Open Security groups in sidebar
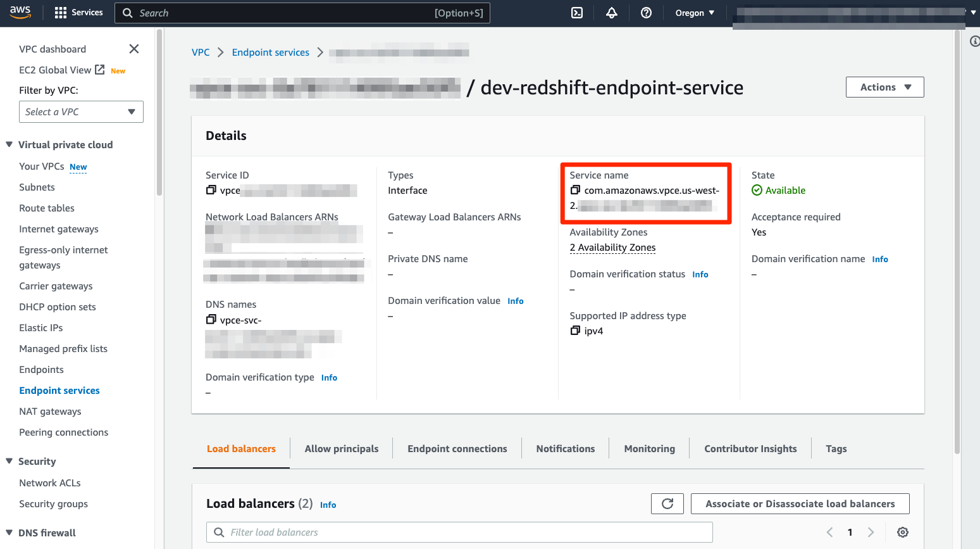Viewport: 980px width, 549px height. (x=54, y=503)
